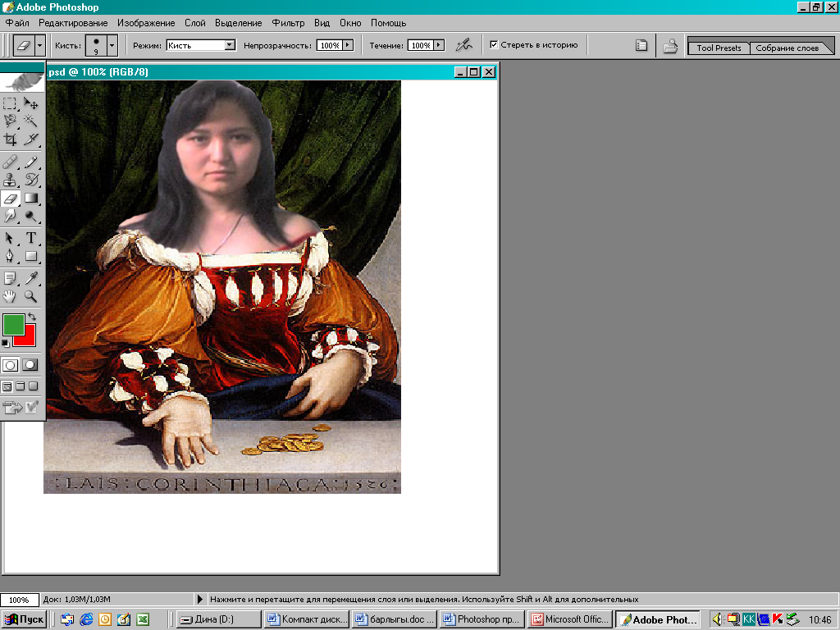Open the Редактирование menu

pos(73,23)
